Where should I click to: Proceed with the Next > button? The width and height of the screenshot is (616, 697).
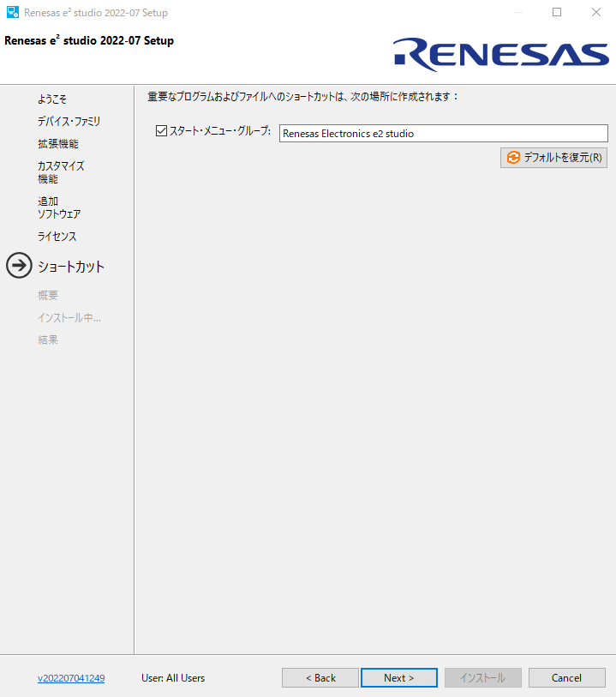398,678
